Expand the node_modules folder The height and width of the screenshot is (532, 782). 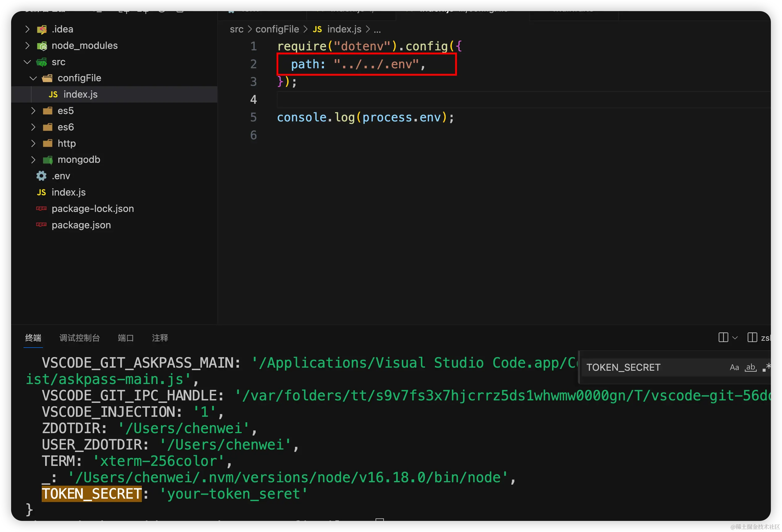[28, 45]
